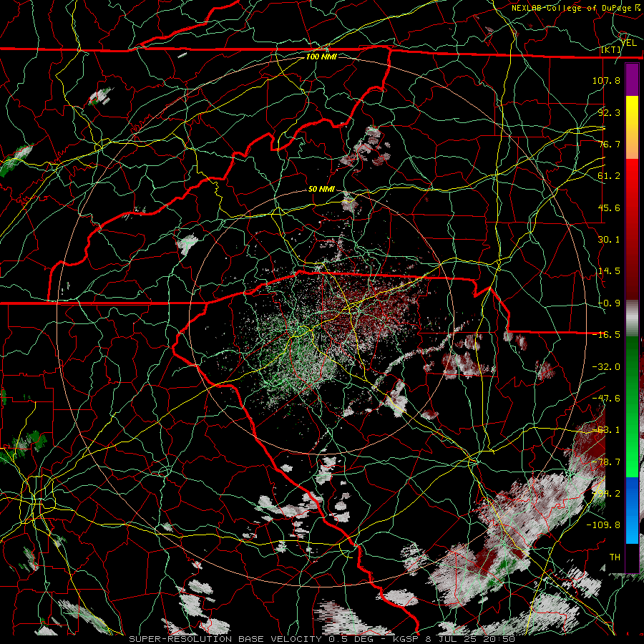
Task: Pick the light blue color bar segment
Action: (632, 530)
